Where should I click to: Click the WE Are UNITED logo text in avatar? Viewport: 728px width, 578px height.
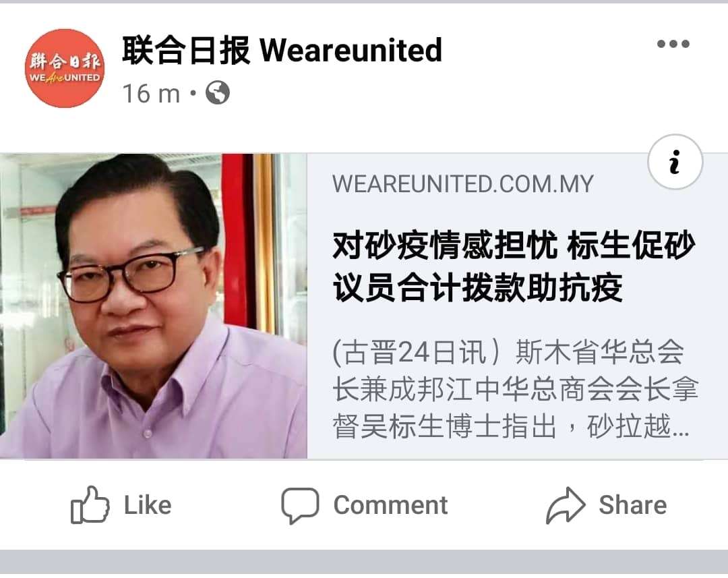(65, 78)
